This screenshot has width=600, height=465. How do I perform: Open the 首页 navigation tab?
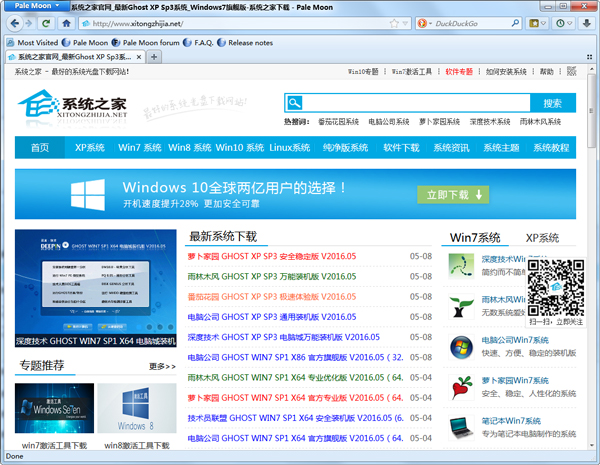(x=40, y=147)
